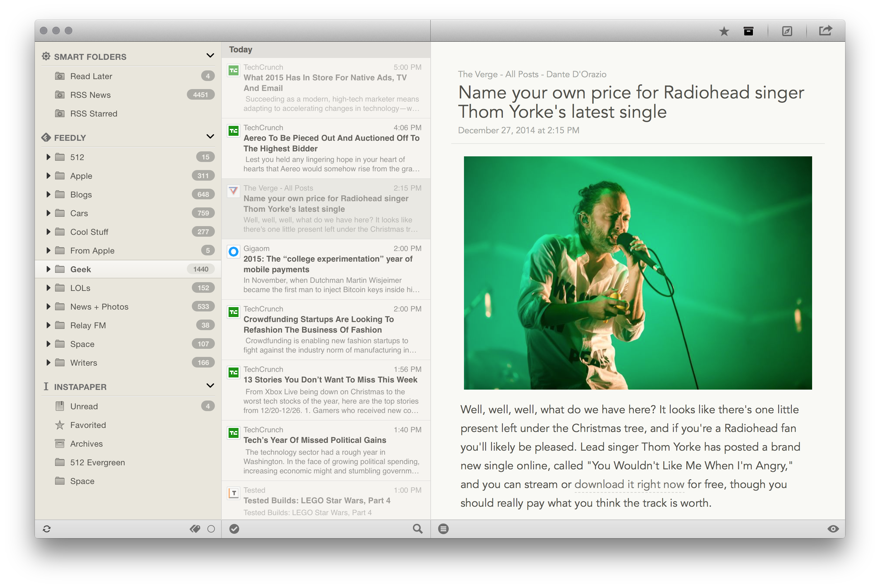The height and width of the screenshot is (588, 880).
Task: Expand the Cars folder
Action: click(48, 213)
